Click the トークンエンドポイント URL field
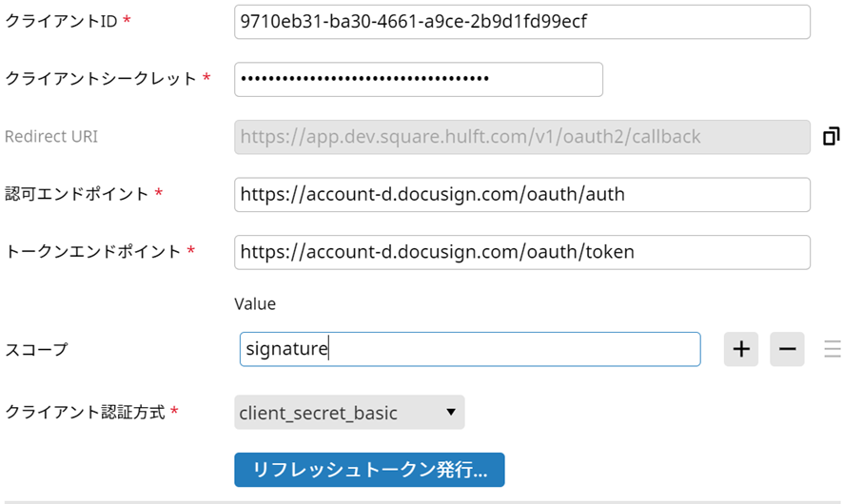 [x=521, y=252]
